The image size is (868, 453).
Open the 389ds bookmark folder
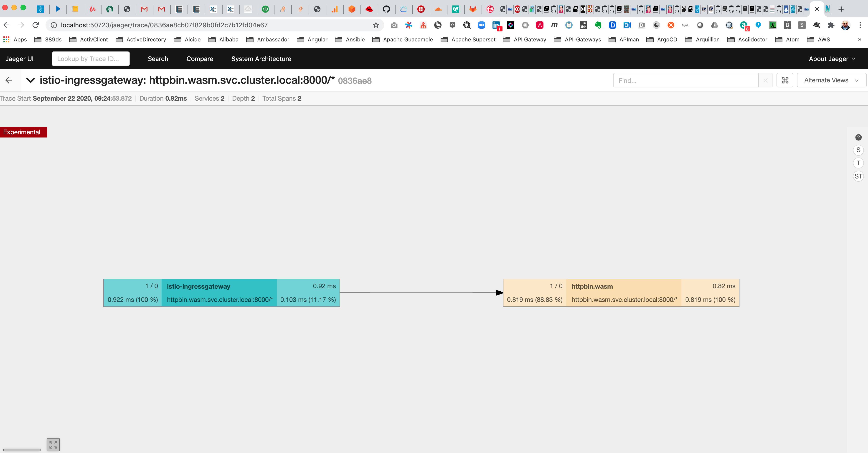click(48, 39)
